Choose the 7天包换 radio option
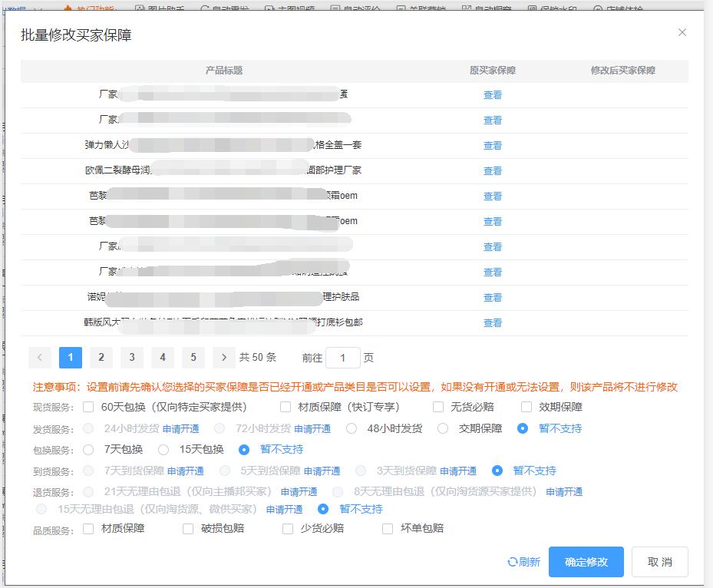713x588 pixels. pos(89,450)
